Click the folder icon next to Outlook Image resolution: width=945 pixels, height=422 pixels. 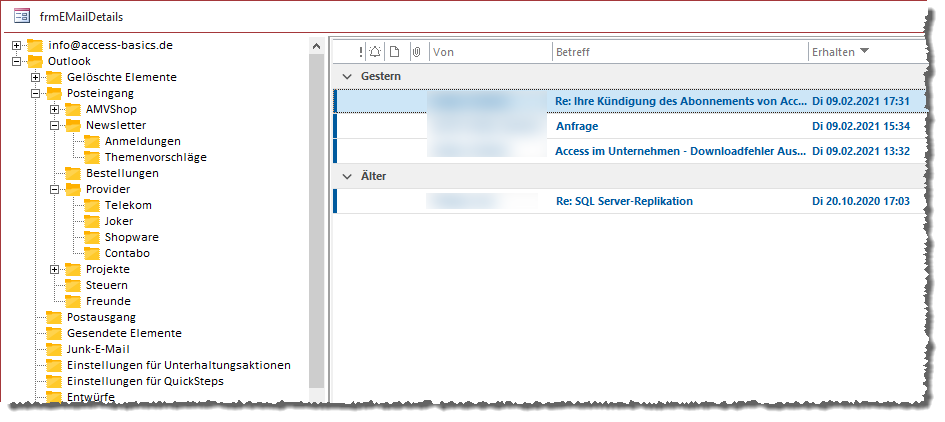pos(36,61)
